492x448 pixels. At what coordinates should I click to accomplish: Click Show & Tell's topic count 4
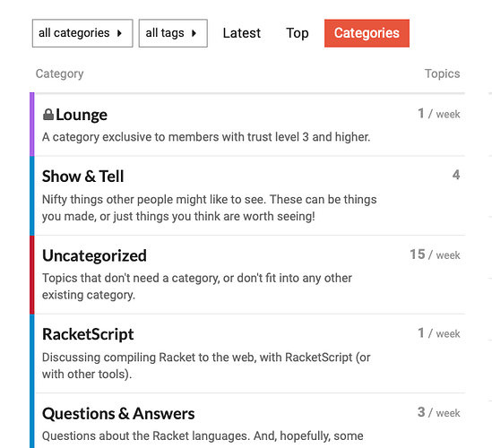(x=456, y=175)
